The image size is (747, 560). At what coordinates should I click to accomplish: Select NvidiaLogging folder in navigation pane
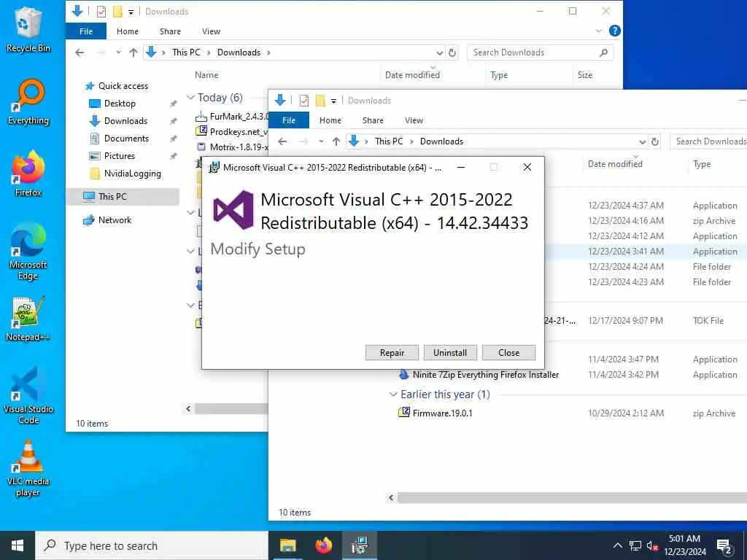133,174
